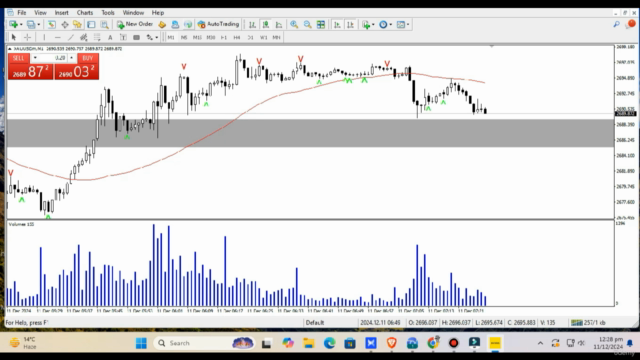Select the Equidistant Channel tool

pos(84,37)
